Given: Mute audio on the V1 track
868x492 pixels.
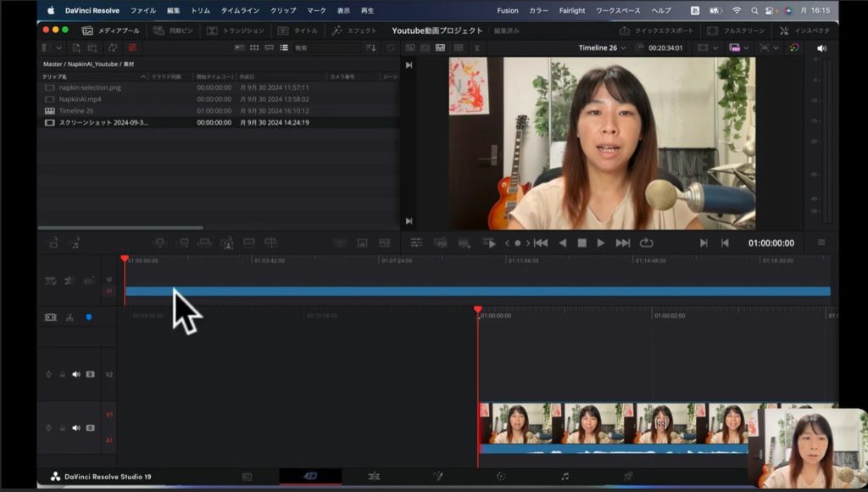Looking at the screenshot, I should [x=75, y=428].
